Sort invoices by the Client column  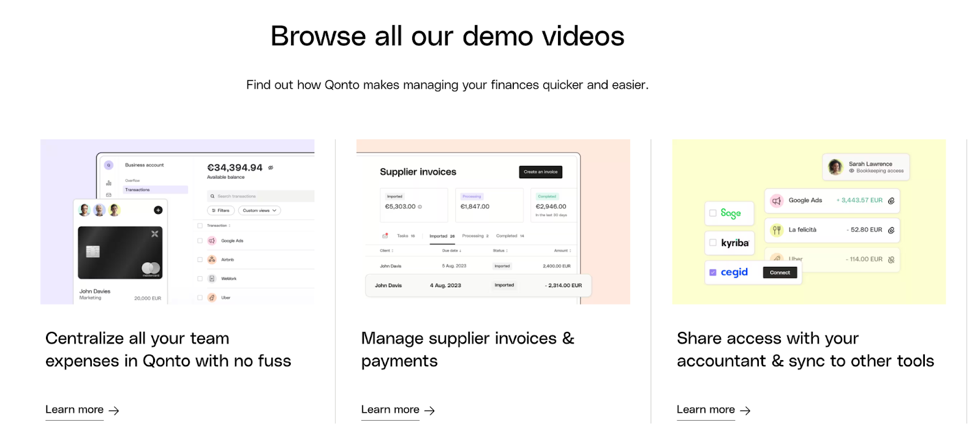[386, 250]
